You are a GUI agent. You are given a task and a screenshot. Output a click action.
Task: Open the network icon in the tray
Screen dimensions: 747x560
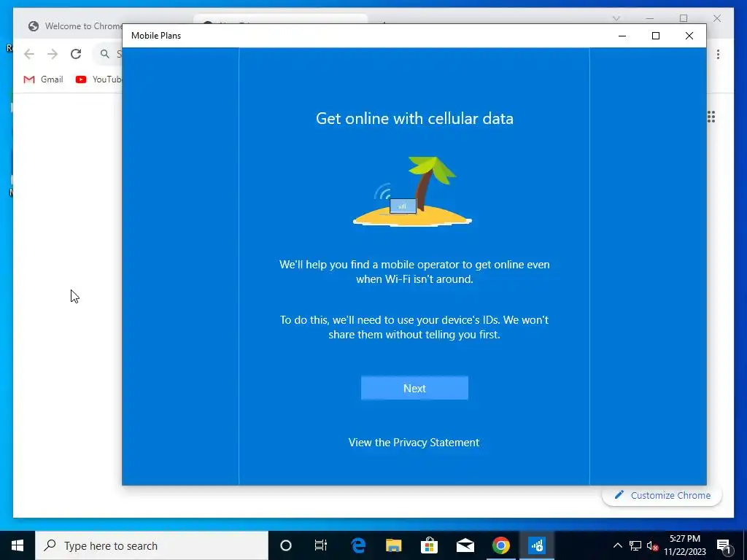[x=635, y=545]
